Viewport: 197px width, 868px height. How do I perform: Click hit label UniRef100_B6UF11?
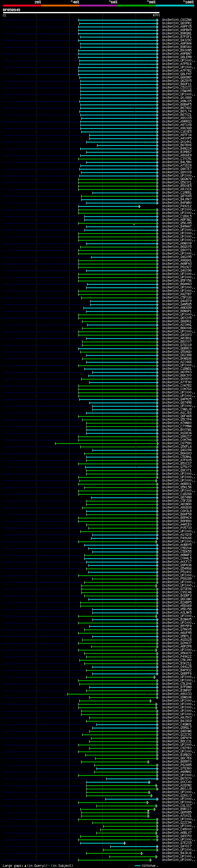coord(177,84)
